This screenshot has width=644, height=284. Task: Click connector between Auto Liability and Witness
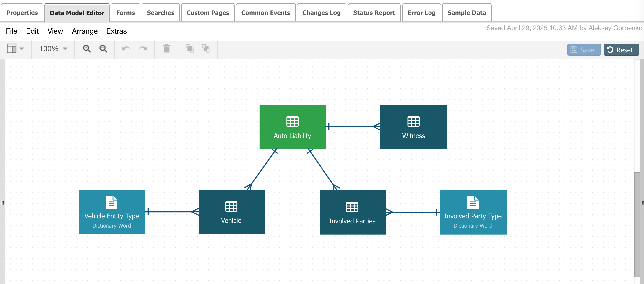click(x=353, y=127)
